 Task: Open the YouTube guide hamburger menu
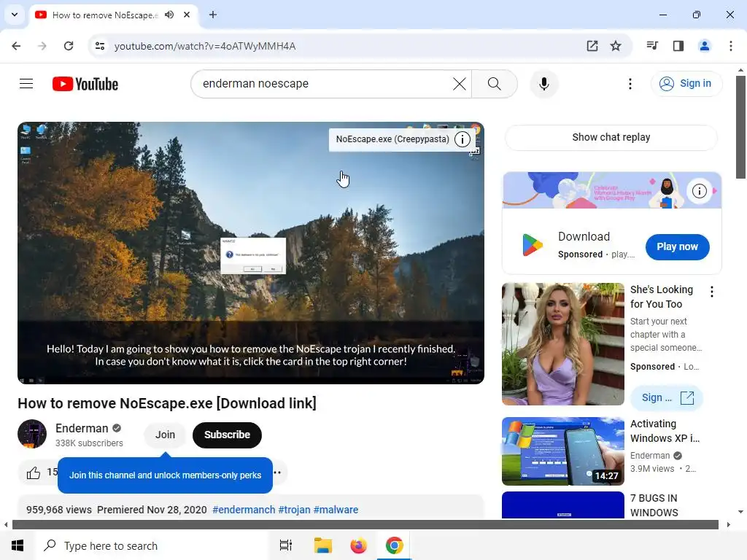click(26, 84)
